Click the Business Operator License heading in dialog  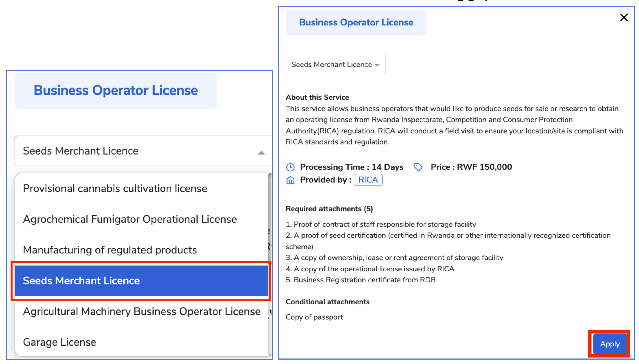pyautogui.click(x=356, y=22)
